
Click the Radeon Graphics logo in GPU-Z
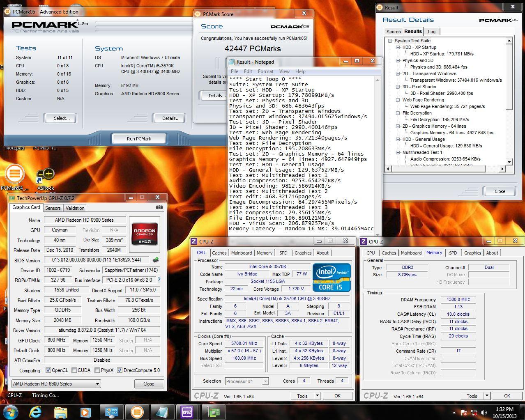[145, 234]
